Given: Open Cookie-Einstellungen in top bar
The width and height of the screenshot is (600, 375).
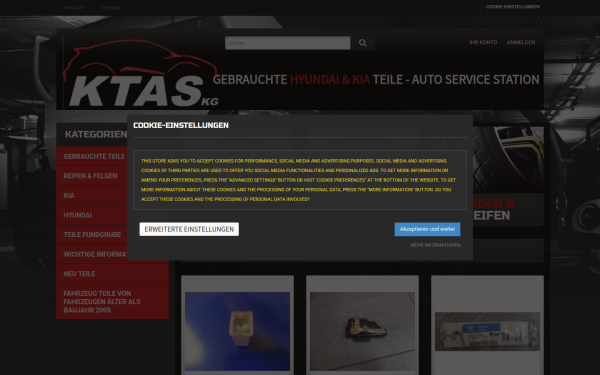Looking at the screenshot, I should pos(512,7).
